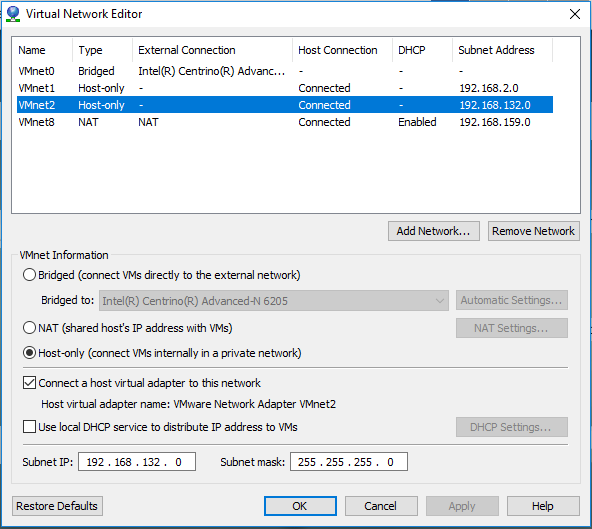Viewport: 592px width, 529px height.
Task: Uncheck Connect a host virtual adapter
Action: tap(29, 383)
